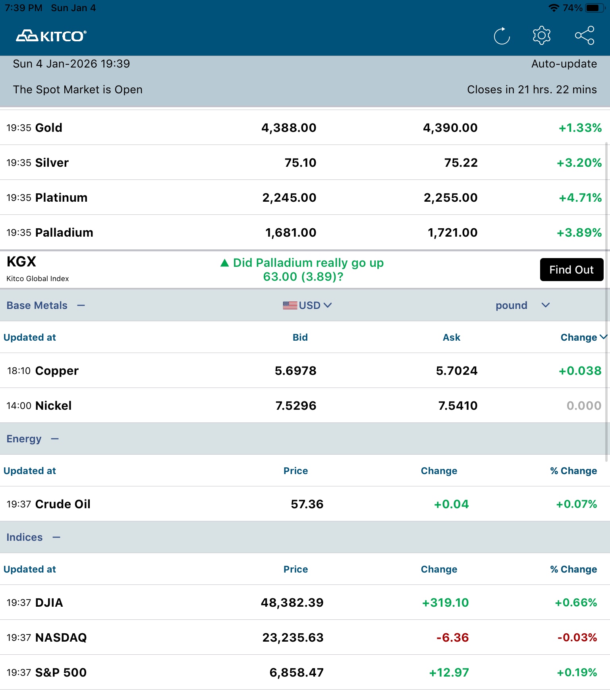Viewport: 610px width, 700px height.
Task: Select the Crude Oil row name
Action: (63, 504)
